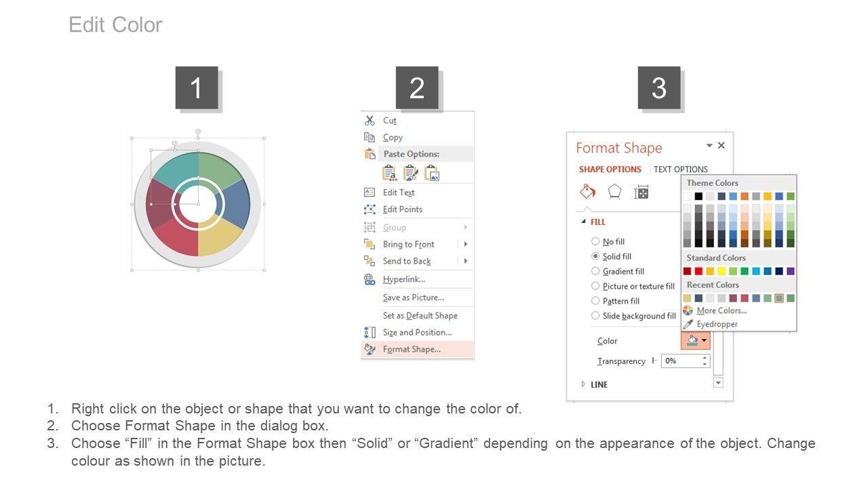The image size is (868, 488).
Task: Open the Fill & Line paint bucket tab
Action: 587,192
